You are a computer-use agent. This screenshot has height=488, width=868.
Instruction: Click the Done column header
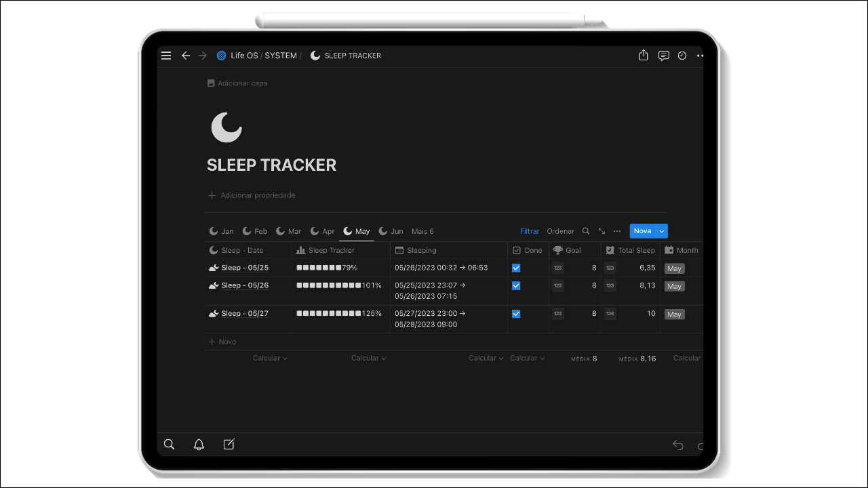(527, 250)
